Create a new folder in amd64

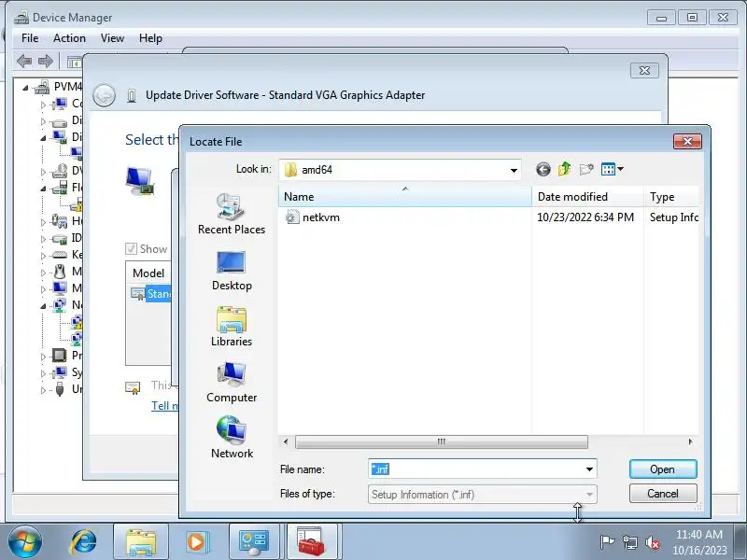586,169
